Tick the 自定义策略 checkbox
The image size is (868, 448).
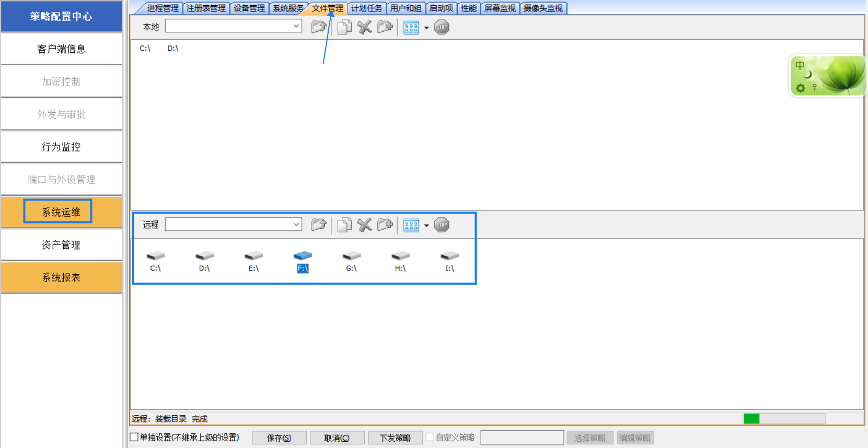(430, 438)
